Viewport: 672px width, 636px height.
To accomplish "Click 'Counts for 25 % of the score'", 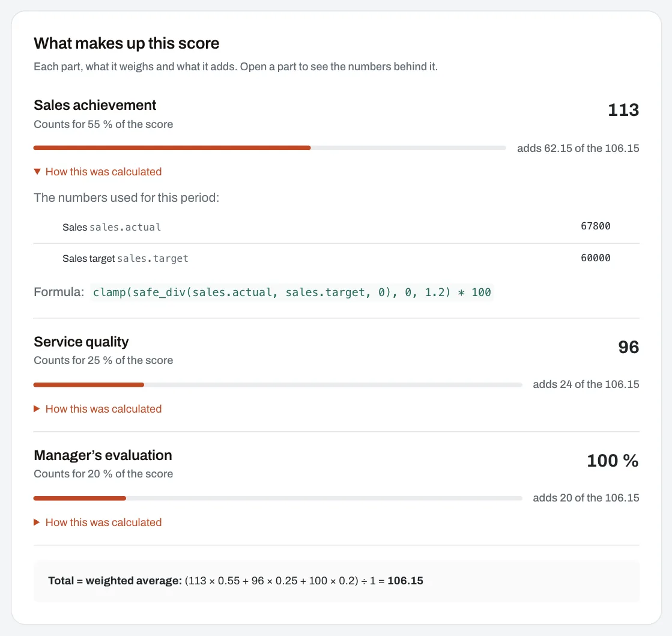I will (x=103, y=360).
